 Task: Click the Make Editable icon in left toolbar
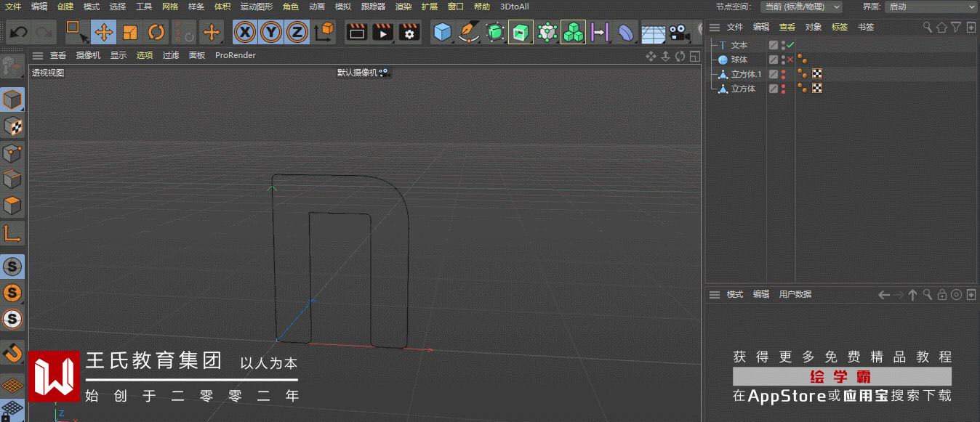tap(12, 67)
